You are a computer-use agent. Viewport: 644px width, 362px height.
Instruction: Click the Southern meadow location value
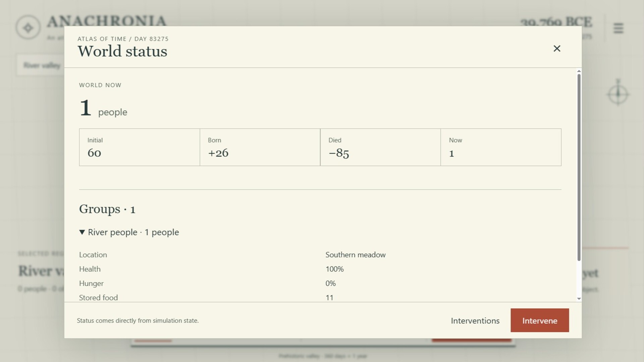[x=356, y=255]
